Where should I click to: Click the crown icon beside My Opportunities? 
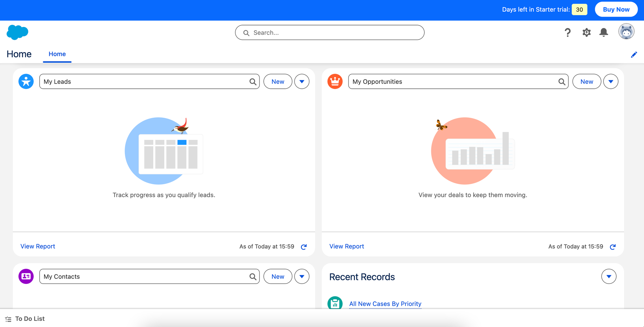tap(335, 81)
